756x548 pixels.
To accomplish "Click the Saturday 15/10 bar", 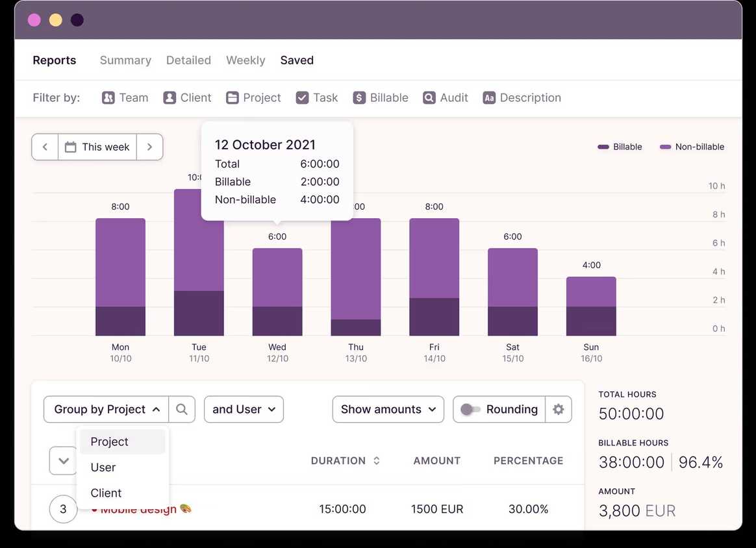I will (512, 292).
